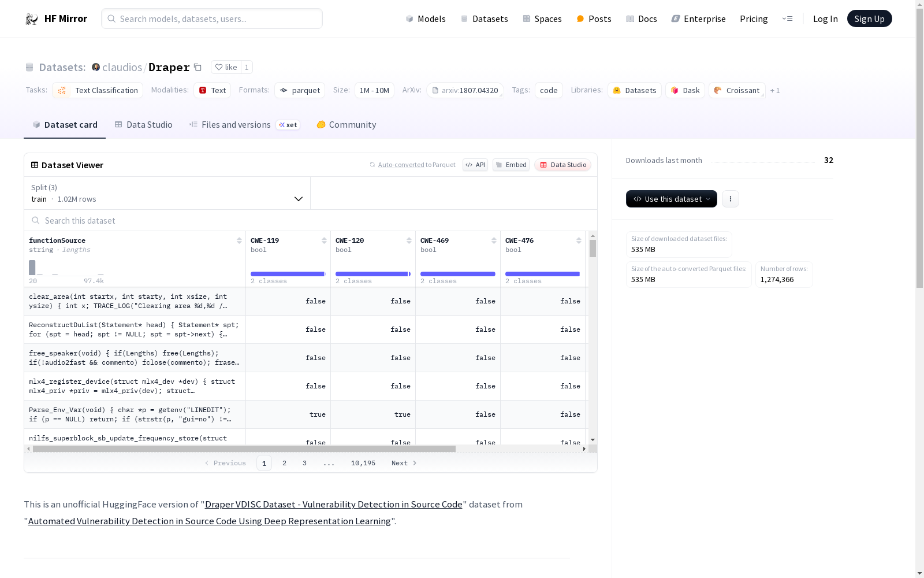Open the navigation overflow menu icon

coord(787,18)
